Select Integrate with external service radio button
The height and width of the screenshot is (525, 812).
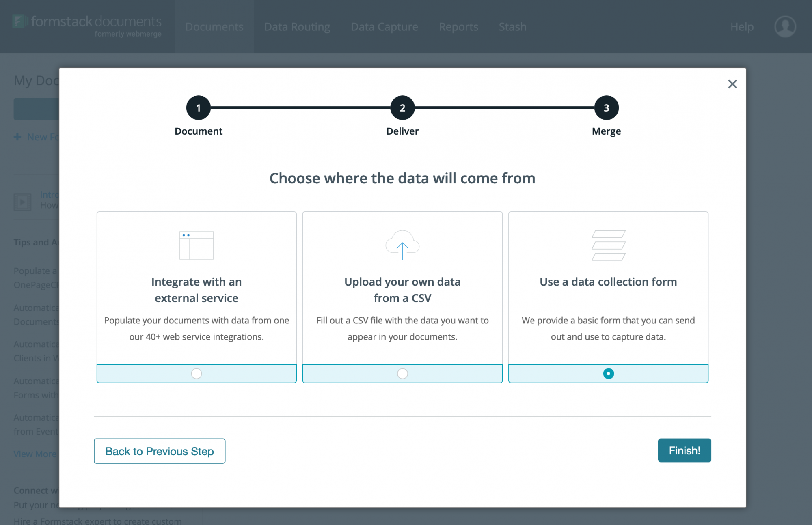pyautogui.click(x=197, y=373)
